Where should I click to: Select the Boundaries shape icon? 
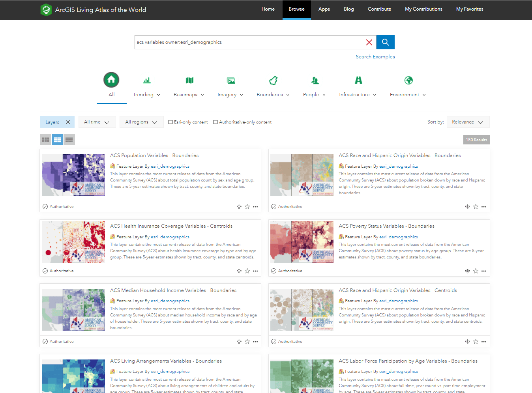pyautogui.click(x=273, y=80)
